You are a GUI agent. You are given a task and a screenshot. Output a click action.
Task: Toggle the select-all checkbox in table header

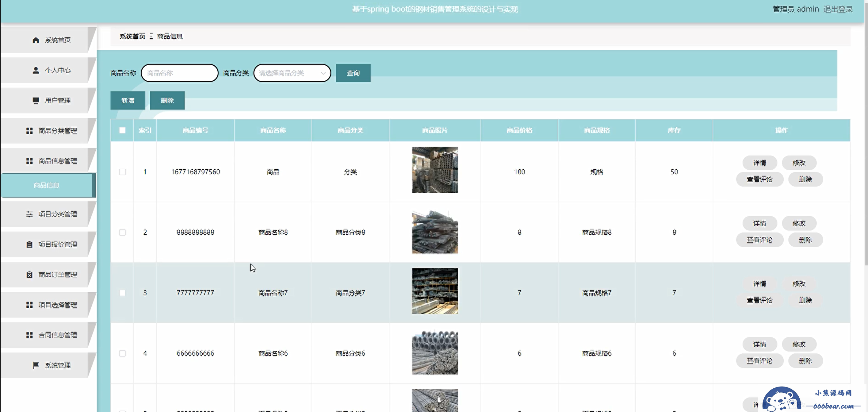pos(122,130)
